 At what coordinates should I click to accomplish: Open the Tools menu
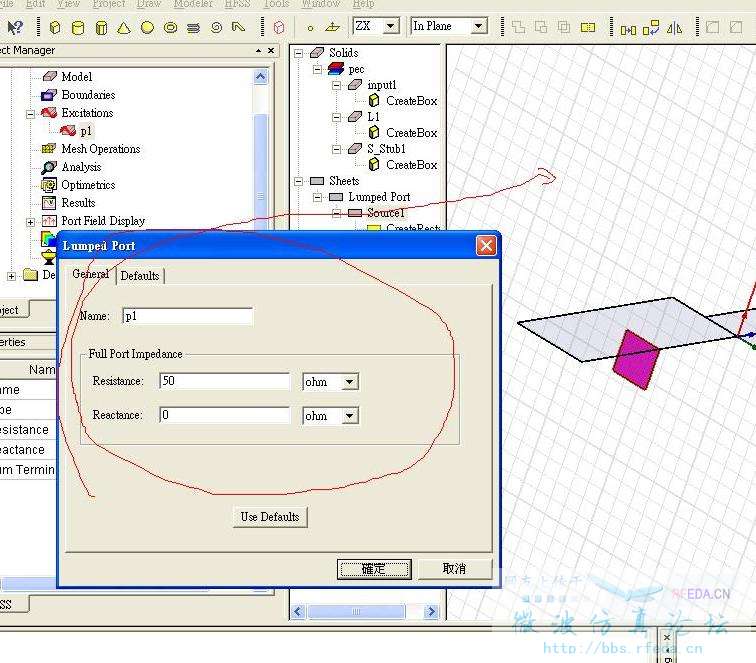(276, 4)
